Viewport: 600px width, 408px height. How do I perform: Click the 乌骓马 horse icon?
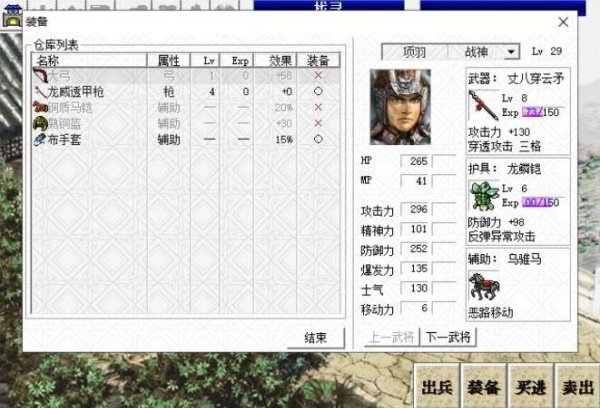click(x=484, y=287)
